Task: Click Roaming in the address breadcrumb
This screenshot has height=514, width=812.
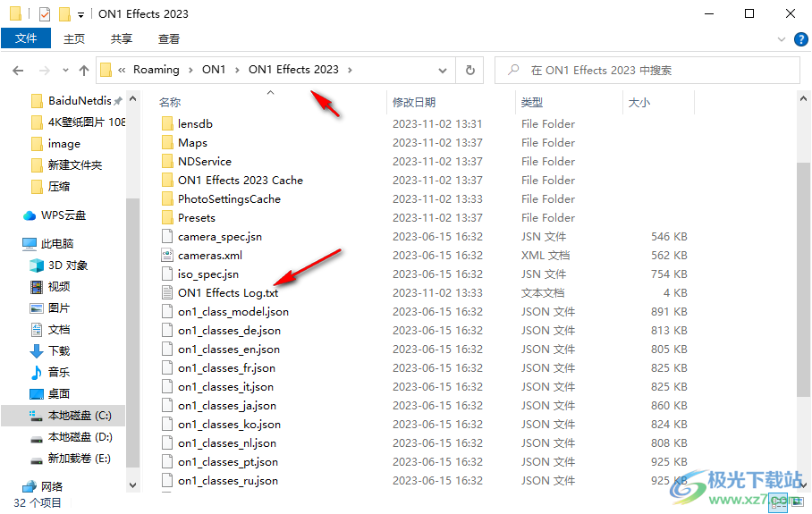Action: (x=156, y=70)
